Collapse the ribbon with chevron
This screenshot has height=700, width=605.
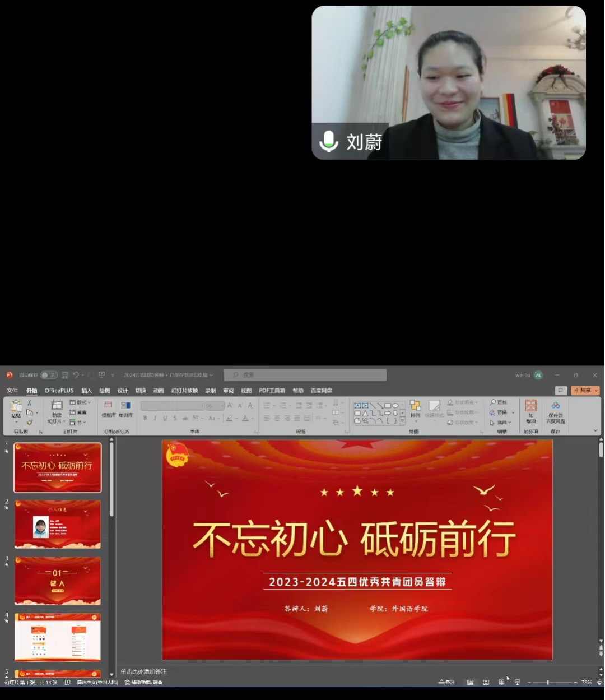[x=595, y=430]
